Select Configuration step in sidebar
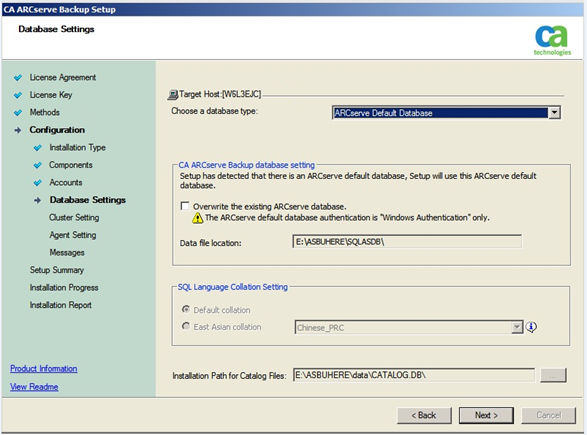The height and width of the screenshot is (435, 587). (x=57, y=130)
